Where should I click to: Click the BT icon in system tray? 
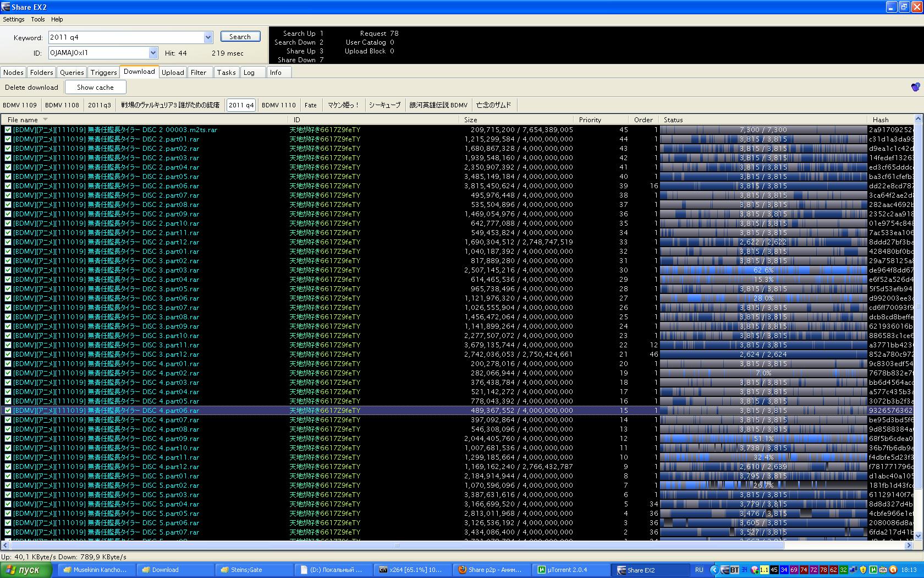pos(734,570)
